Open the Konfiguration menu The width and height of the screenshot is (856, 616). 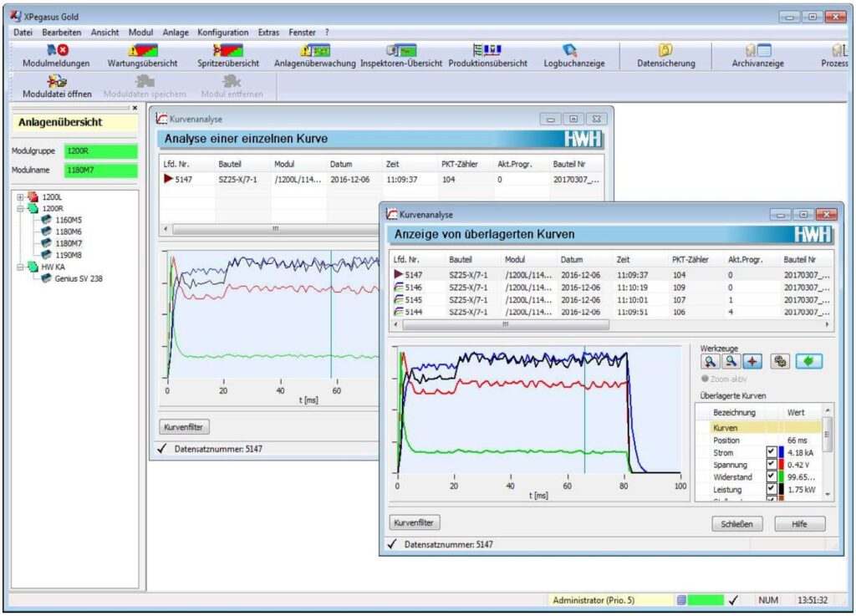coord(222,33)
